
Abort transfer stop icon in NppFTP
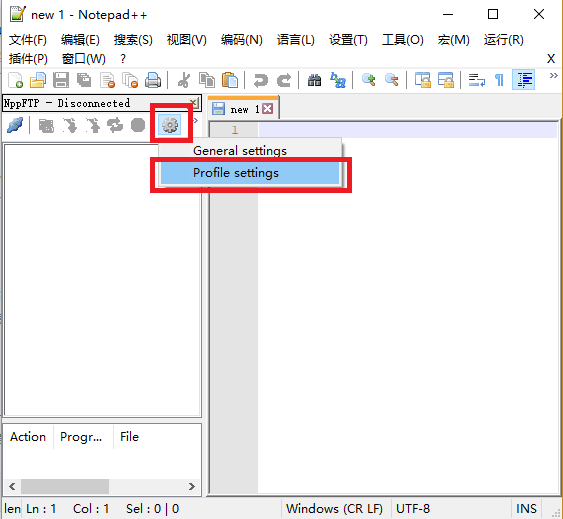pos(138,125)
